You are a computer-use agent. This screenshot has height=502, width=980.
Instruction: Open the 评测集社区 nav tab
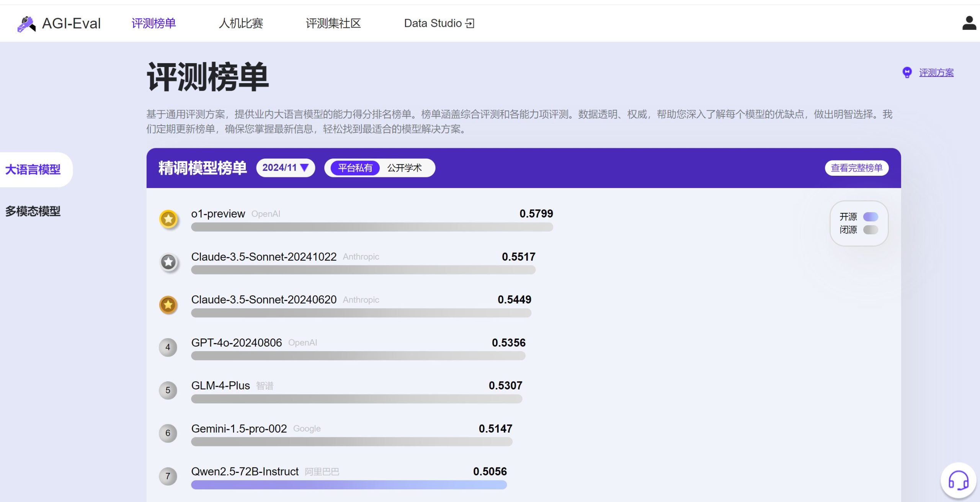333,23
